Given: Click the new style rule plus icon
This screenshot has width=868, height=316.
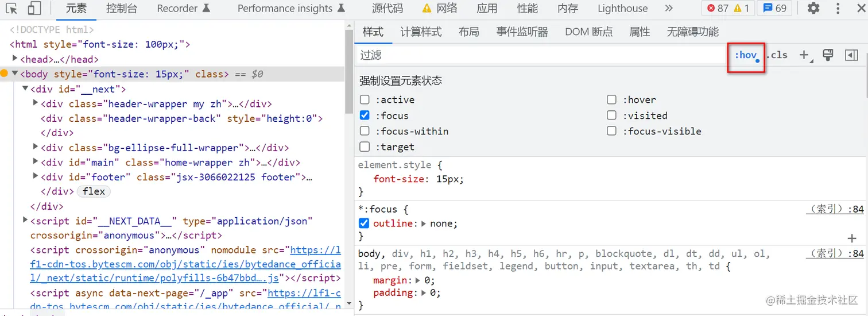Looking at the screenshot, I should [804, 55].
